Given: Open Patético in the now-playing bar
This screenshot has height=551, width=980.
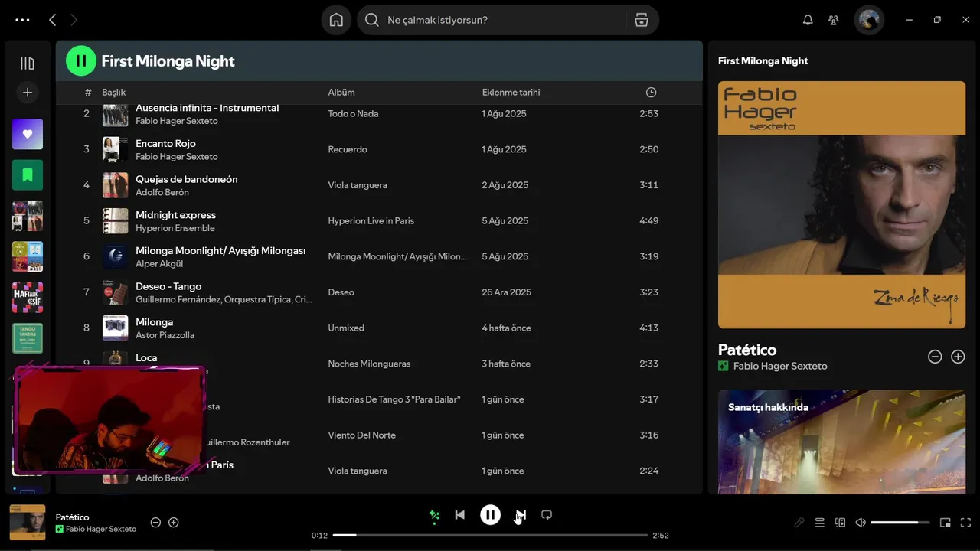Looking at the screenshot, I should click(72, 517).
